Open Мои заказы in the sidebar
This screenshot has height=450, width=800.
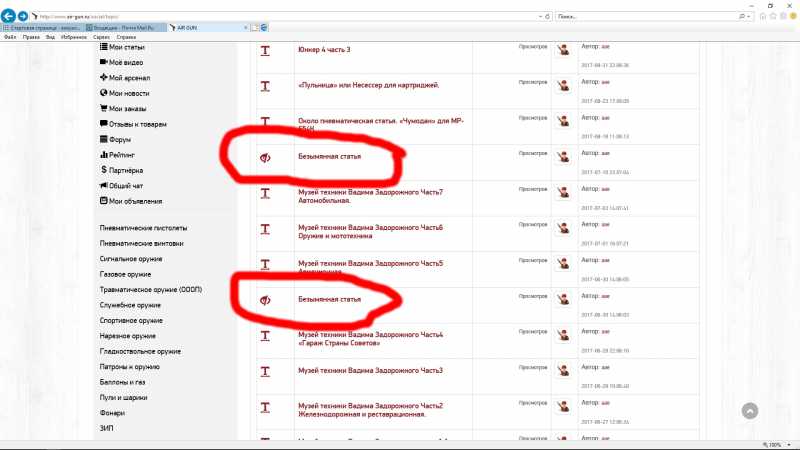pyautogui.click(x=123, y=108)
